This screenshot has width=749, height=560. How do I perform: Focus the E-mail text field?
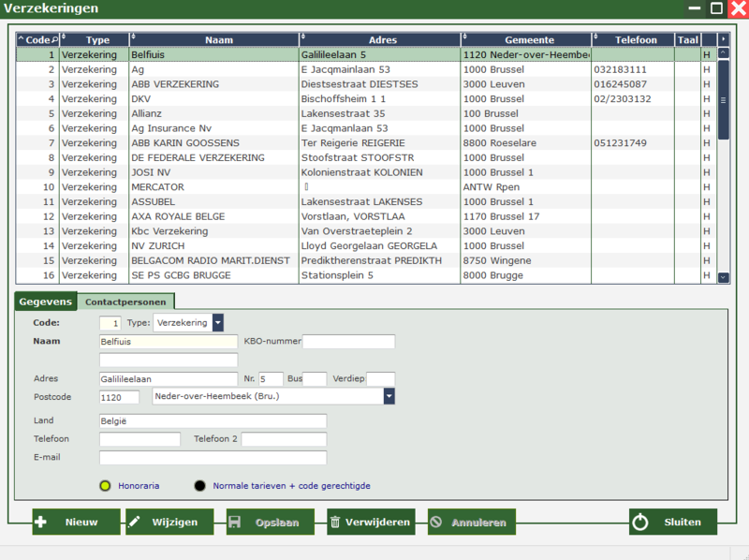click(x=213, y=458)
